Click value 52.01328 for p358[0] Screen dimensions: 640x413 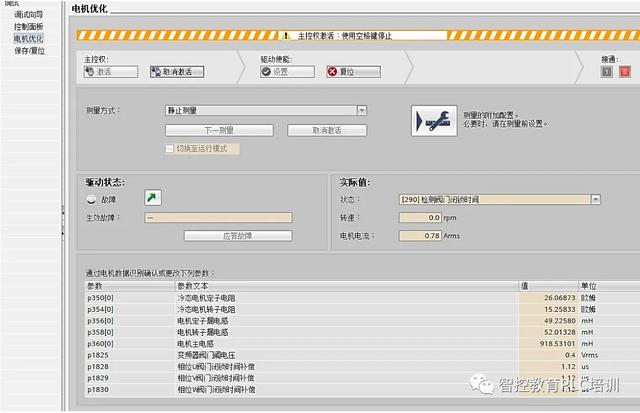point(549,332)
